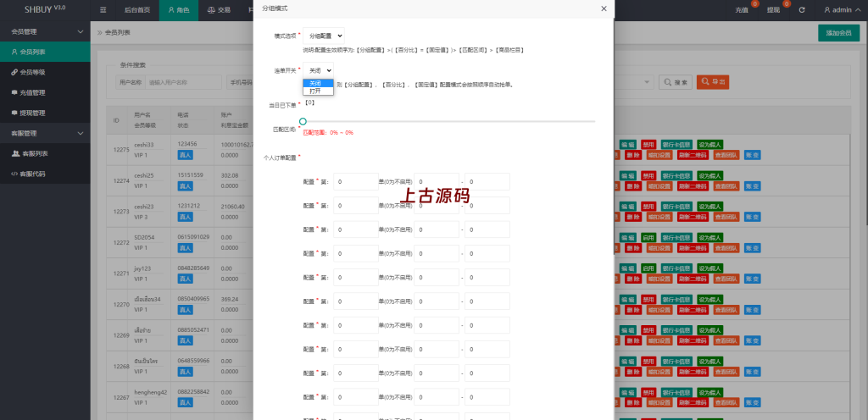Open the 交易 tab with scale icon
The image size is (868, 420).
[219, 10]
